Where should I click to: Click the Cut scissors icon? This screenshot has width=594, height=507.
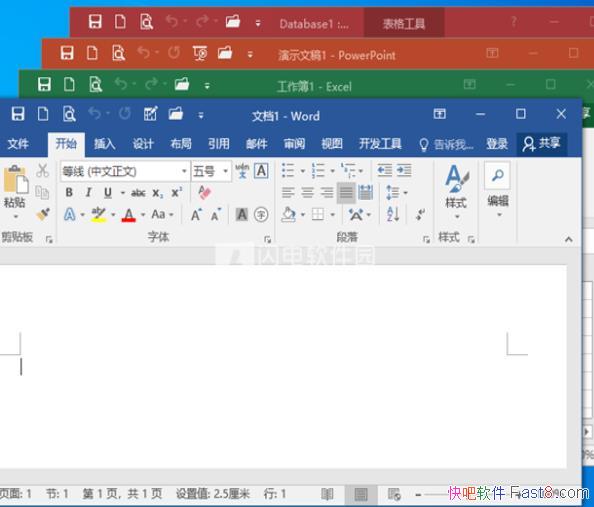click(x=42, y=171)
